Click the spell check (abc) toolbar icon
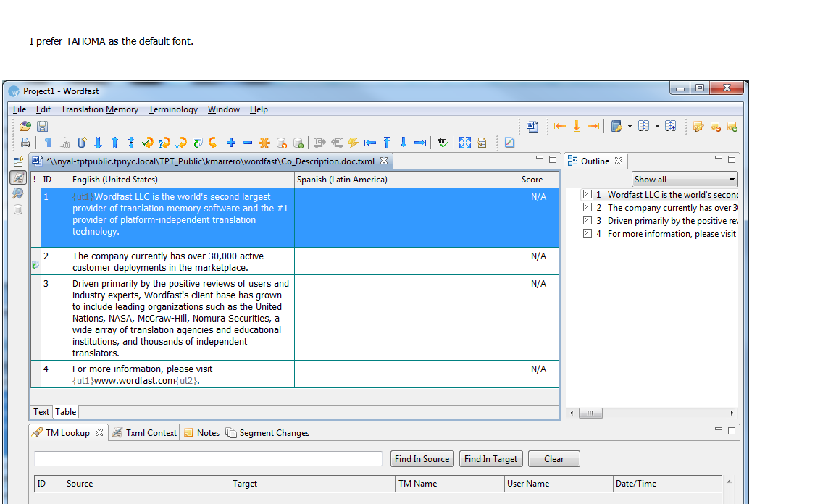 442,143
